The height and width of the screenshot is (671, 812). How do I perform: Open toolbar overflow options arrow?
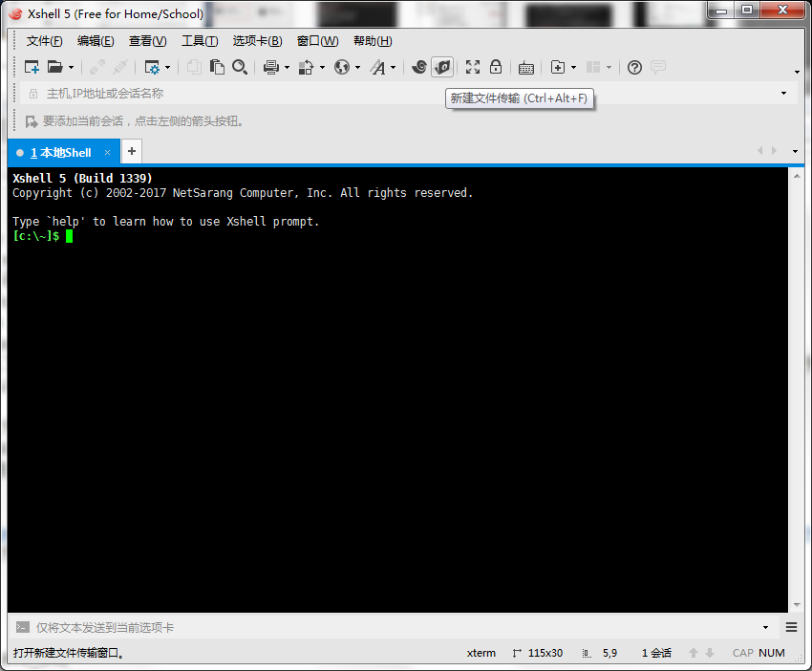[798, 72]
